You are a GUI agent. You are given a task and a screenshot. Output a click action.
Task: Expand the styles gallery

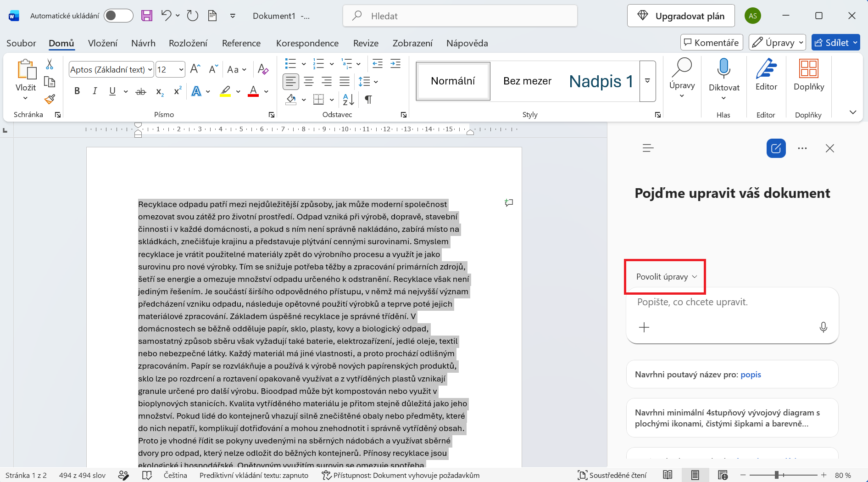pos(647,81)
